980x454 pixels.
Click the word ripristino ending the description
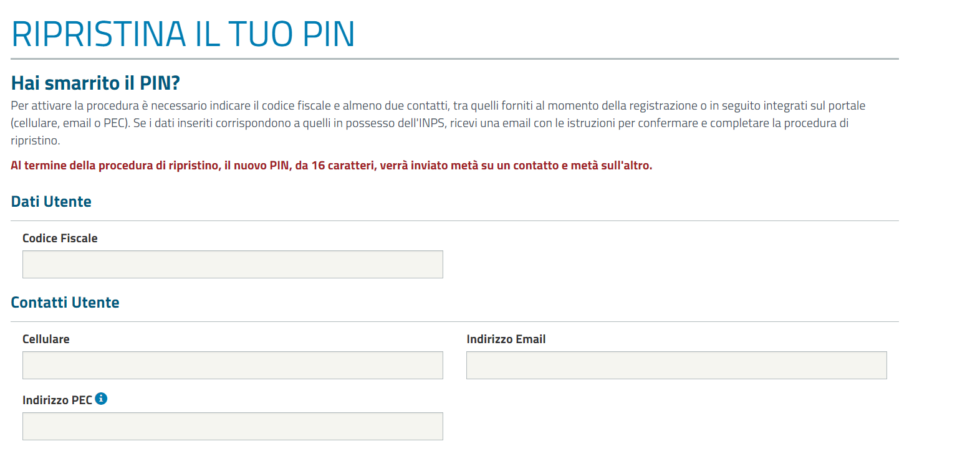pos(34,141)
